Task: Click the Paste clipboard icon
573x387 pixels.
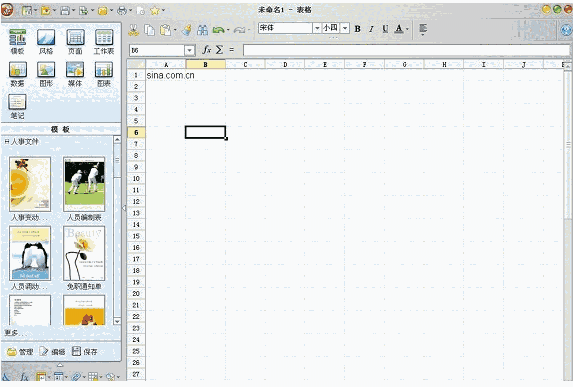Action: click(x=166, y=30)
